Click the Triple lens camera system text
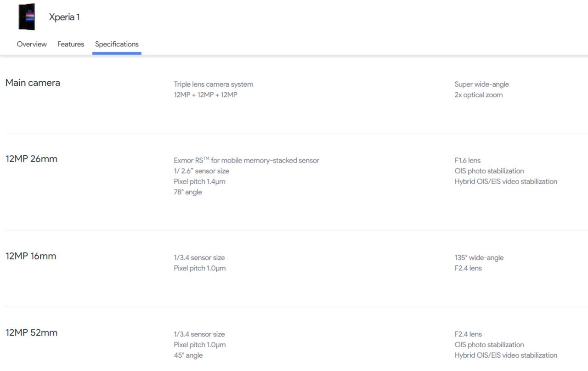This screenshot has width=588, height=371. [x=213, y=84]
